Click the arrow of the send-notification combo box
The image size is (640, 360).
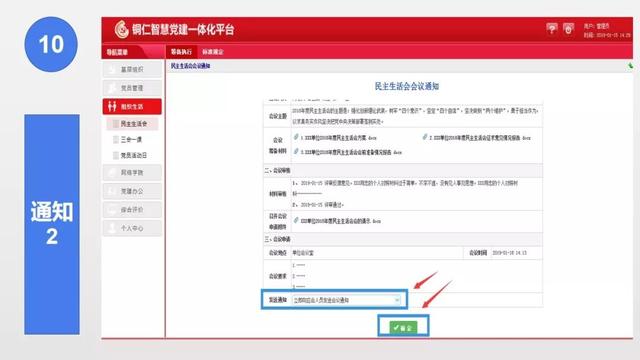coord(397,300)
